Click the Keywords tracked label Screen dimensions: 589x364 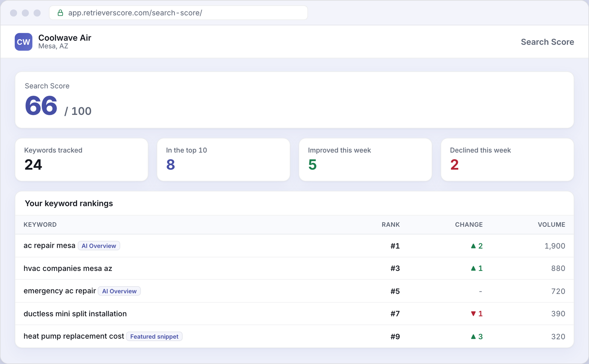[53, 150]
